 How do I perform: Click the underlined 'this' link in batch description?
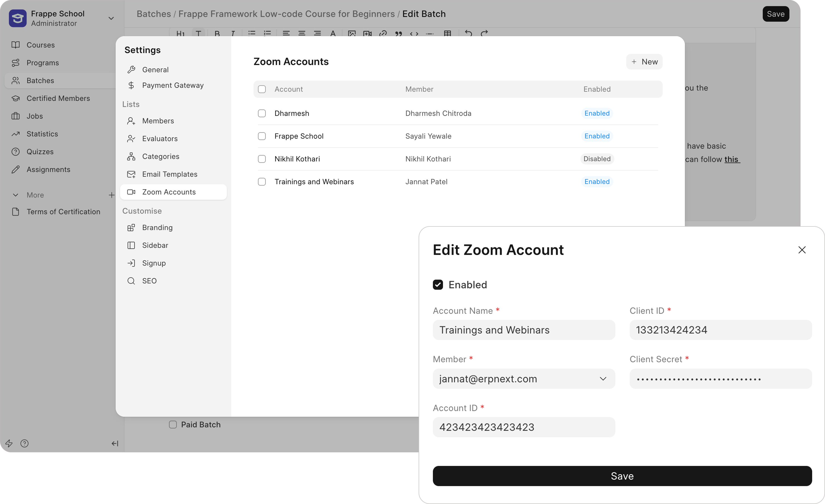pos(732,159)
